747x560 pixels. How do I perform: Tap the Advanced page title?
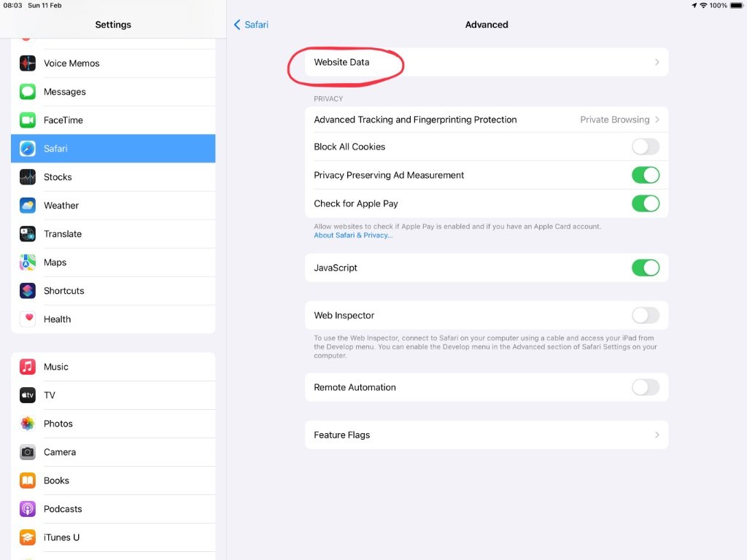pos(487,25)
